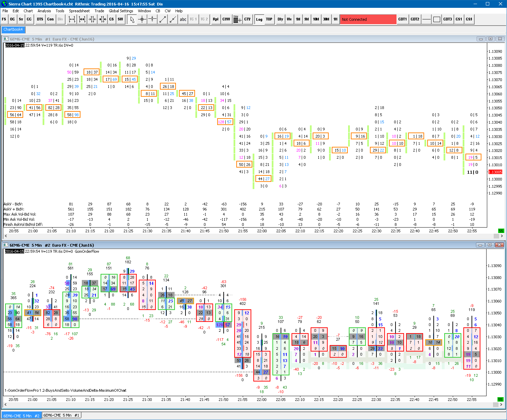Open the File menu

5,11
